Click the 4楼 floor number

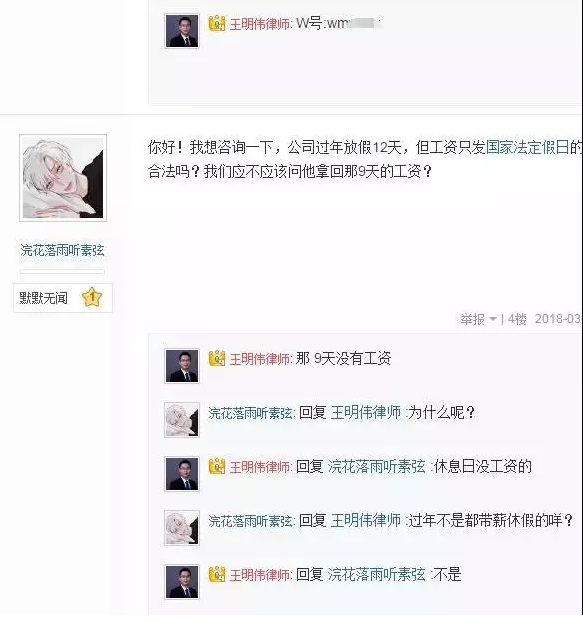point(517,319)
